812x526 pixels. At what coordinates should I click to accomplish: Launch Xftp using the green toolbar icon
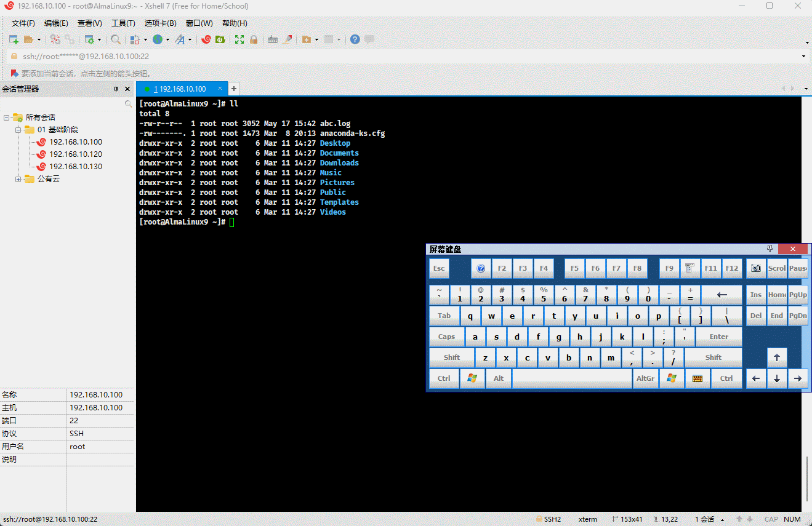tap(219, 39)
